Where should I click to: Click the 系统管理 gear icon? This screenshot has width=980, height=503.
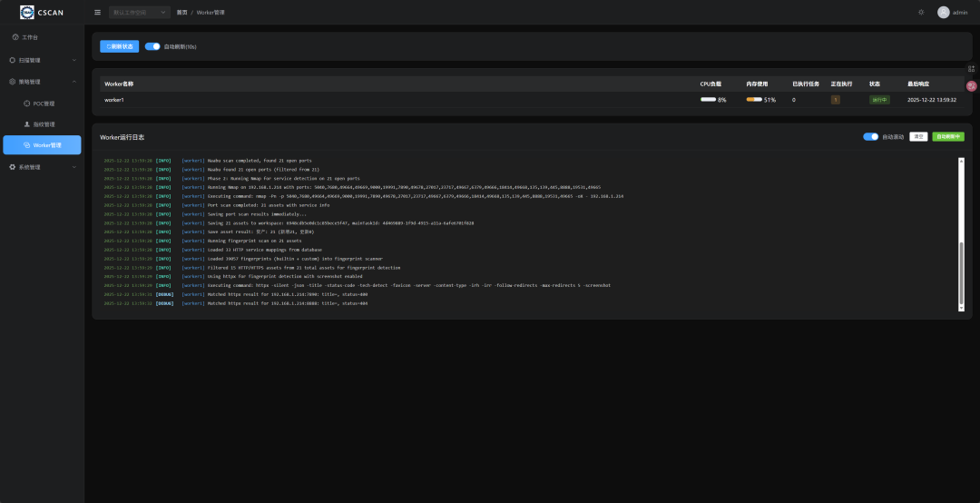click(13, 167)
